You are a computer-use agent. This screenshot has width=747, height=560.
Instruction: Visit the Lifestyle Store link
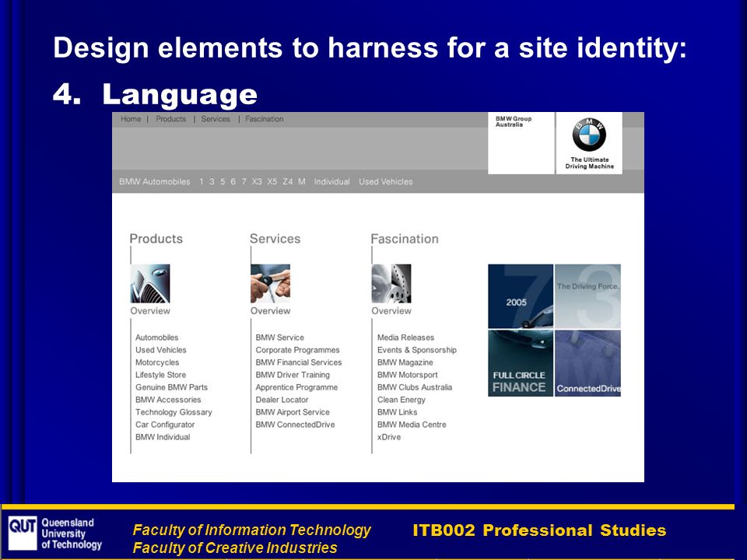160,375
